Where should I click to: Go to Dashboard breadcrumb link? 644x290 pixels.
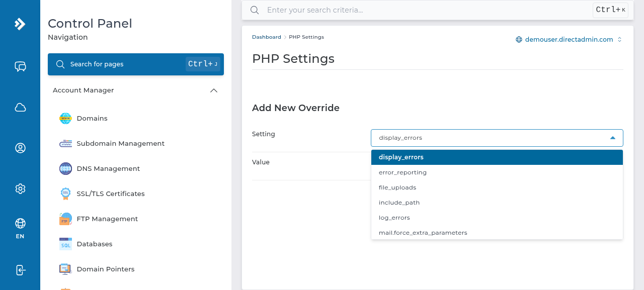click(x=267, y=37)
